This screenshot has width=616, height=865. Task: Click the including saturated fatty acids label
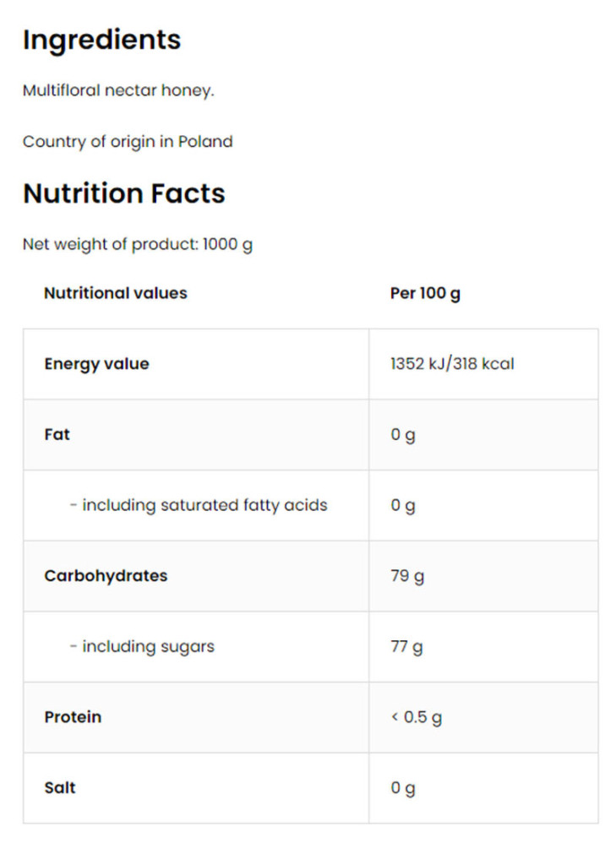tap(198, 505)
